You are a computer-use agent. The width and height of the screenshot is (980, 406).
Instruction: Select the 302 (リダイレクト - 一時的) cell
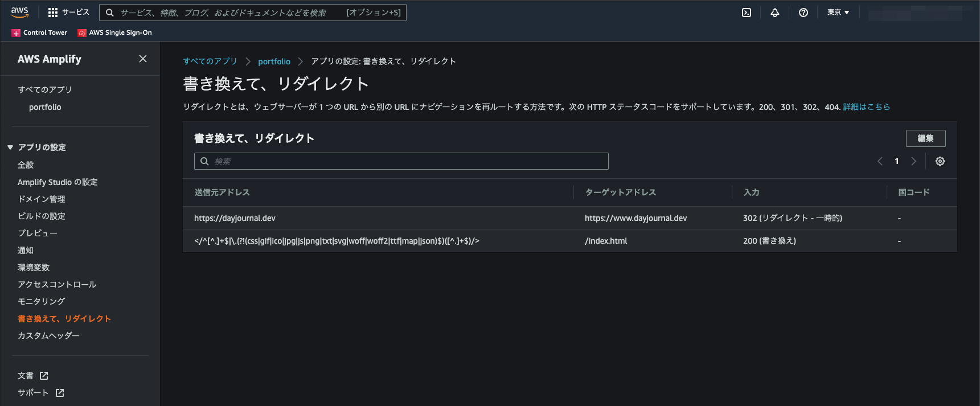[793, 218]
